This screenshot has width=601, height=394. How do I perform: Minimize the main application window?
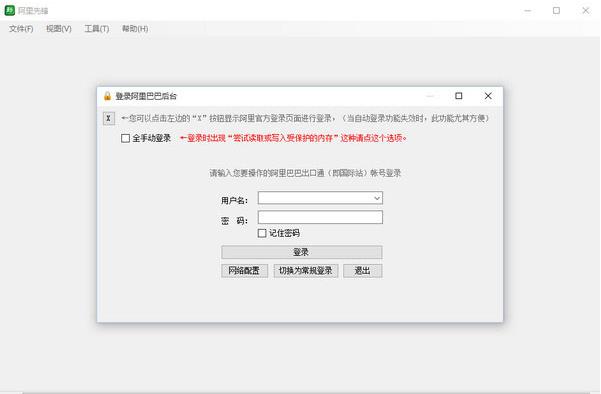pyautogui.click(x=528, y=11)
